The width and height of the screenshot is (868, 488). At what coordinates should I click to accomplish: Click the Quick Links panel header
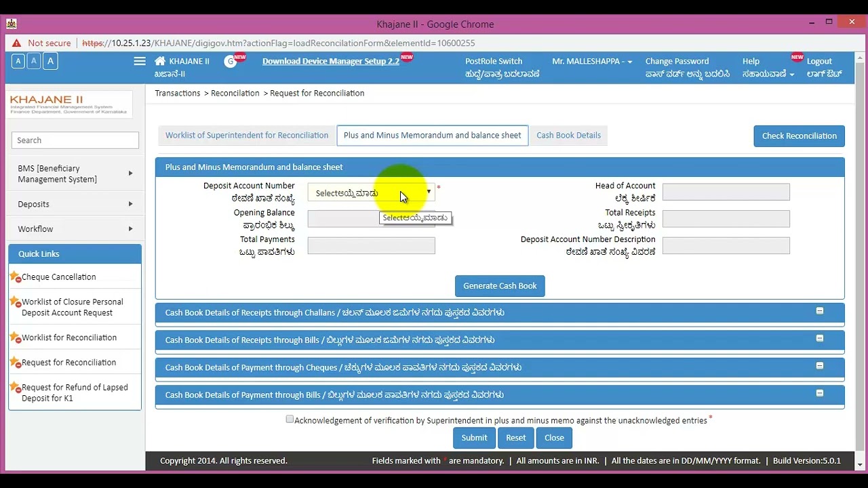[75, 254]
